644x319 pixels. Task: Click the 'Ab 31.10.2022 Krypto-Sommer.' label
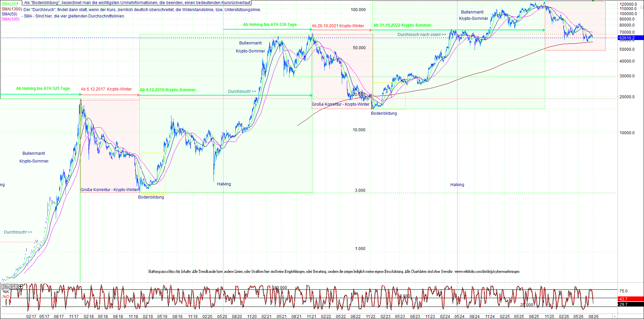click(403, 25)
